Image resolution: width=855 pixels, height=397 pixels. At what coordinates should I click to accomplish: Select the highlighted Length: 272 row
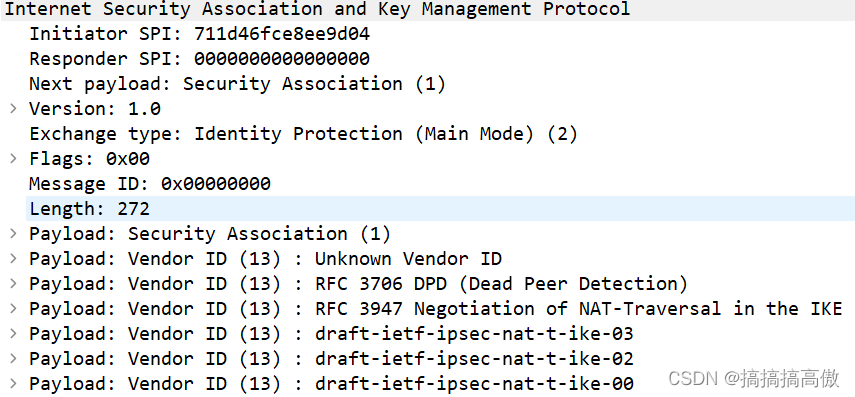pyautogui.click(x=441, y=208)
